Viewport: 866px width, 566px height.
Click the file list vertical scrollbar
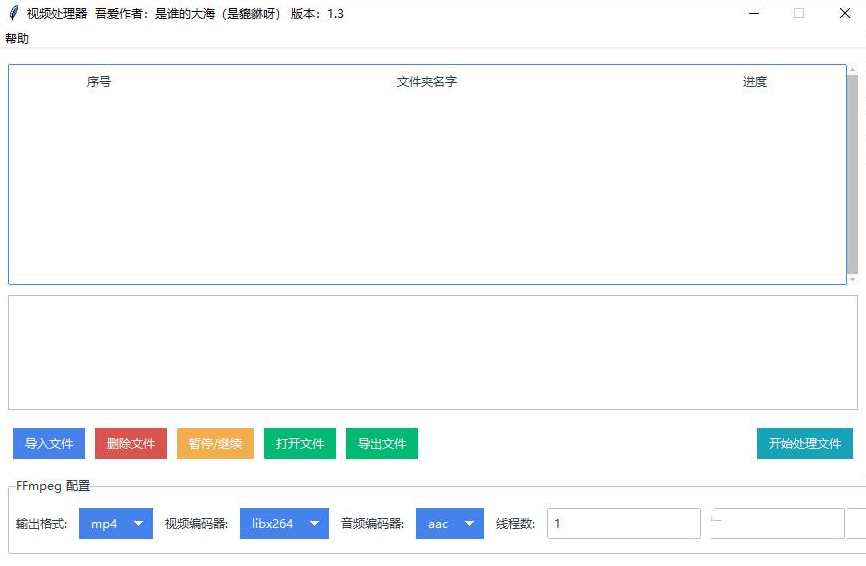tap(852, 174)
